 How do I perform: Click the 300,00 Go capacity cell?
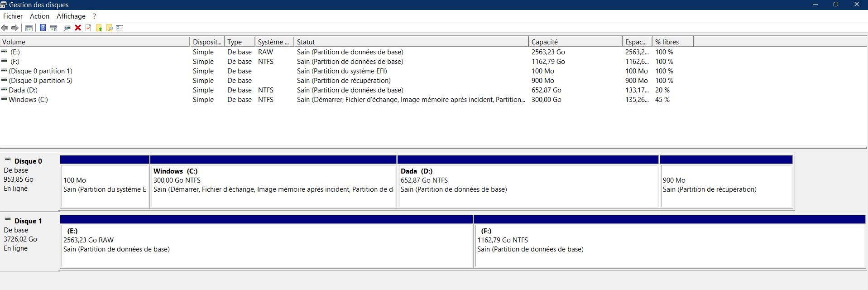[x=547, y=100]
